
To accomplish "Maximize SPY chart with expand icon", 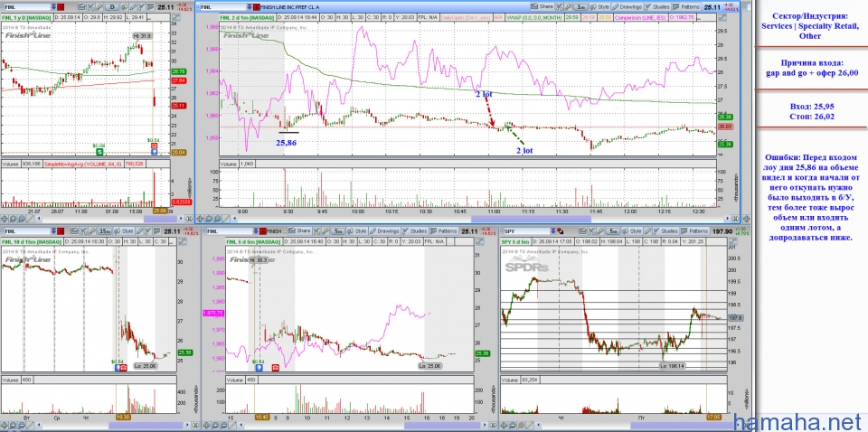I will point(733,241).
